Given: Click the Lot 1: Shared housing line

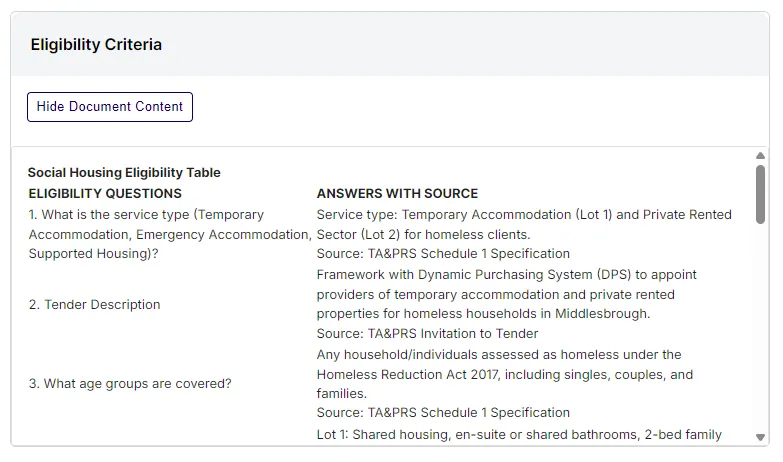Looking at the screenshot, I should point(519,435).
